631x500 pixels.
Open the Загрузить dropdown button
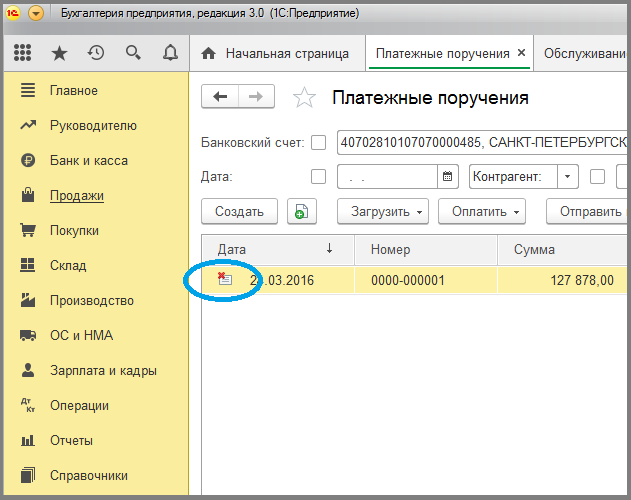tap(383, 211)
